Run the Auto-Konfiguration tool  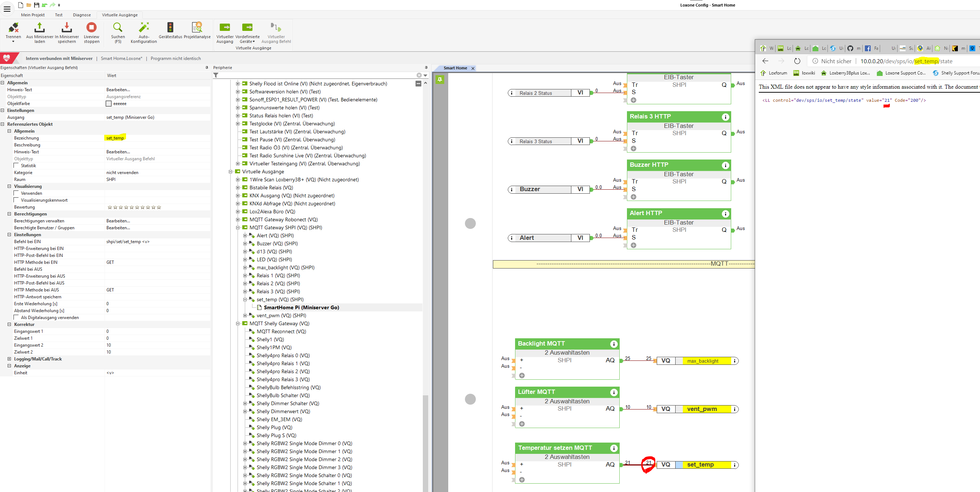coord(144,27)
